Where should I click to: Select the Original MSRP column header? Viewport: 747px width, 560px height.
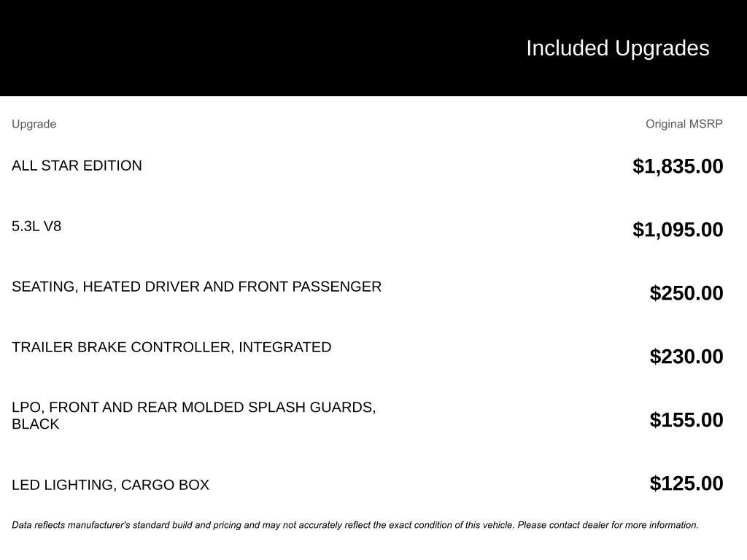684,124
